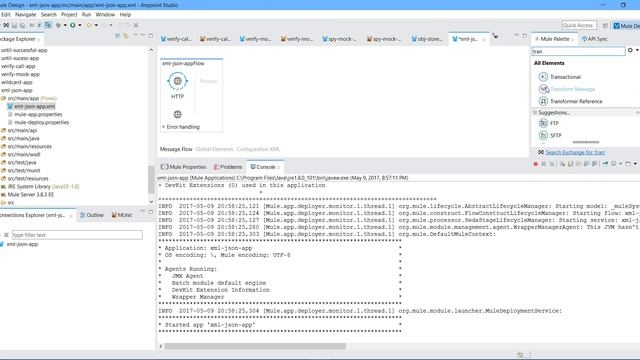Select the Transform Message palette element

[x=567, y=89]
